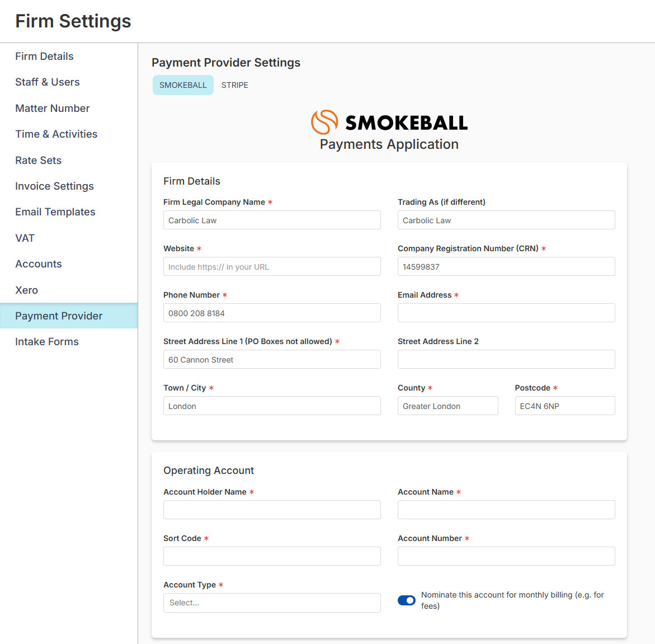Click the Payment Provider Settings heading
Image resolution: width=655 pixels, height=644 pixels.
(x=226, y=62)
